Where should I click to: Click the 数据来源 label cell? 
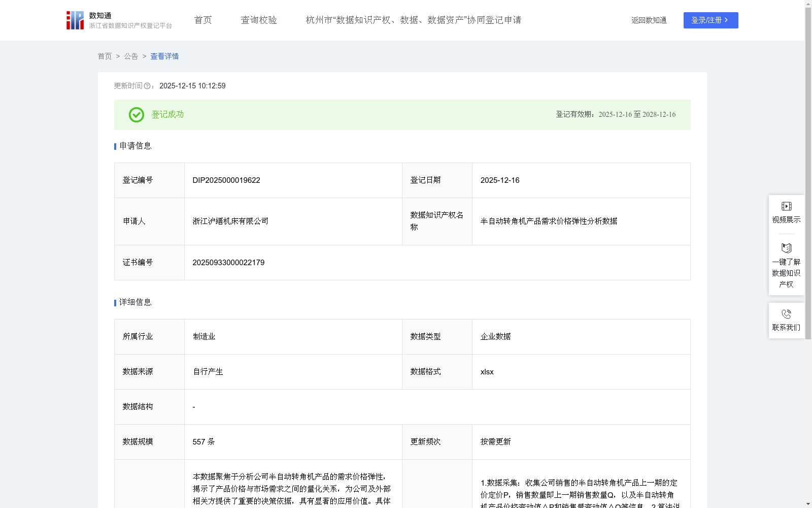pyautogui.click(x=149, y=371)
